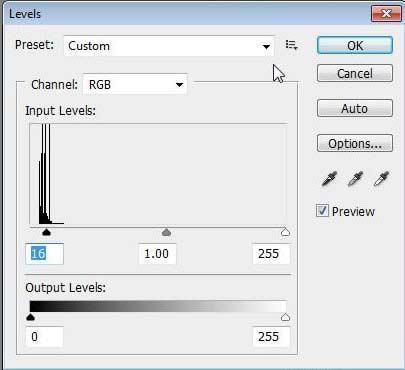405x370 pixels.
Task: Select the black point eyedropper
Action: 329,179
